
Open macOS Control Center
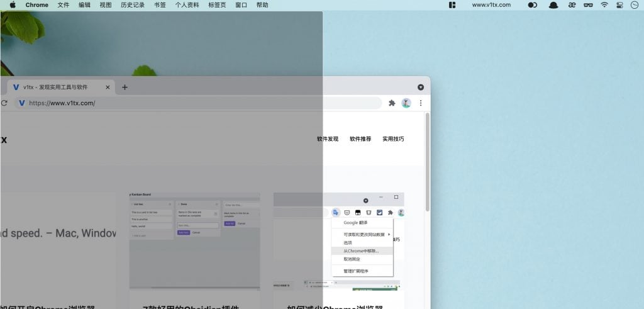pyautogui.click(x=619, y=5)
